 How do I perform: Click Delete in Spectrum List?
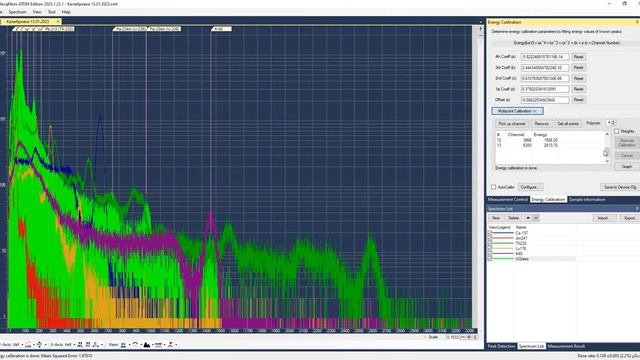(513, 218)
